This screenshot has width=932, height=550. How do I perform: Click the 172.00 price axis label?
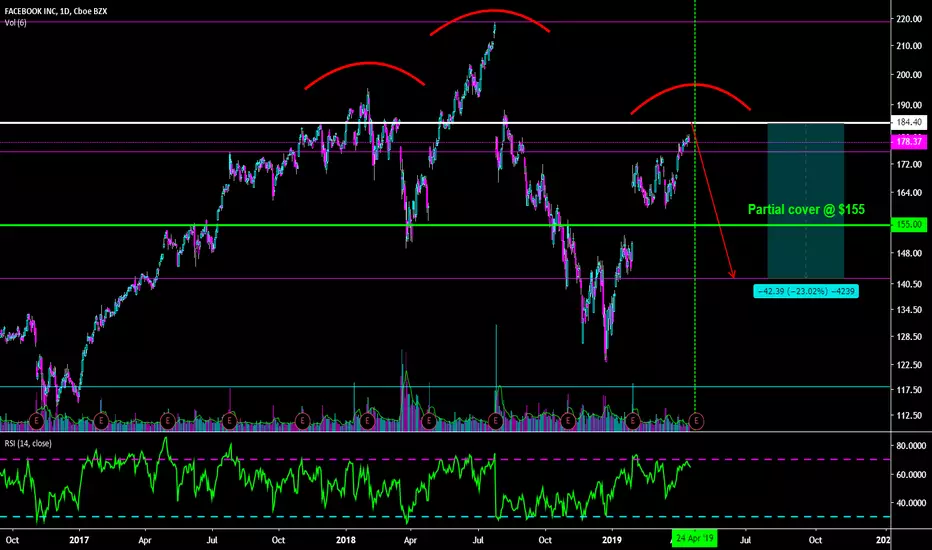point(909,164)
